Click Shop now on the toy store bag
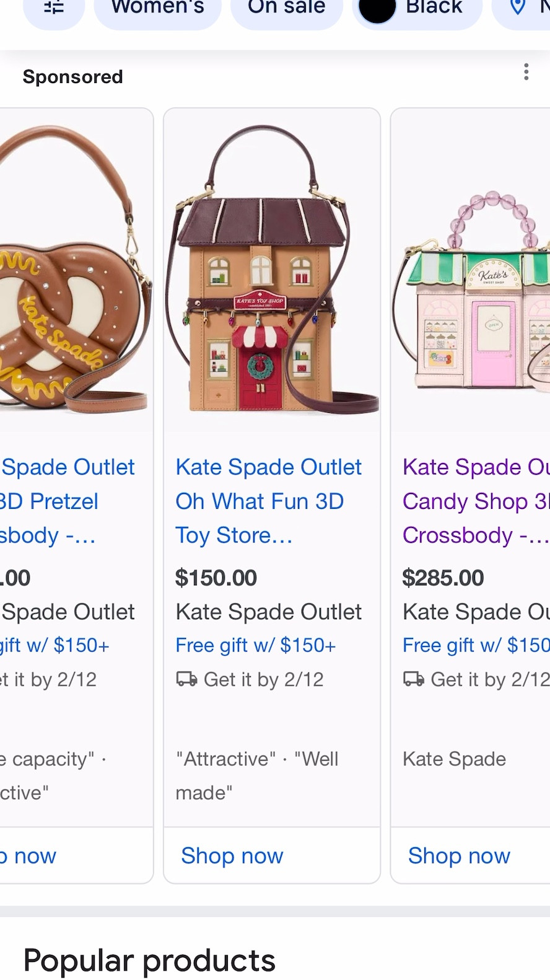Image resolution: width=550 pixels, height=980 pixels. [232, 855]
